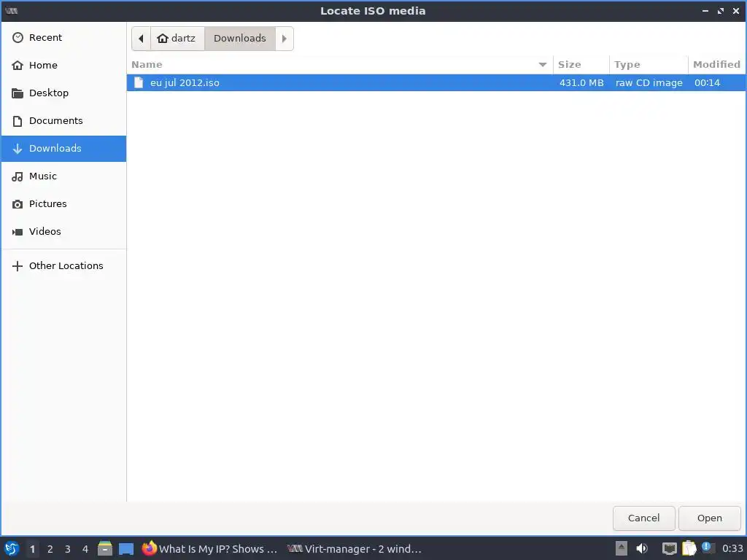Open the Recent files sidebar location
747x560 pixels.
[x=63, y=38]
